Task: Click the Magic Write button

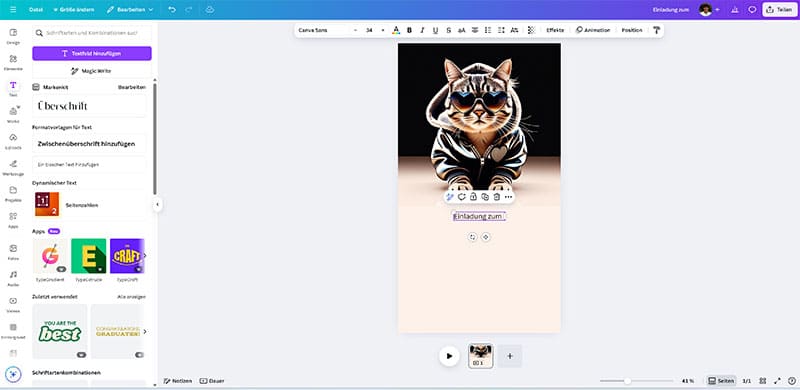Action: click(x=92, y=71)
